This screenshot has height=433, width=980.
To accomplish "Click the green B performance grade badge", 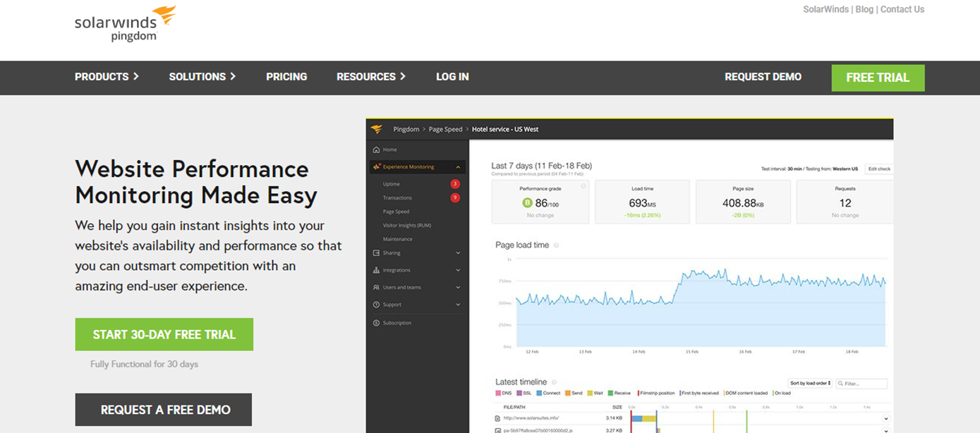I will click(527, 203).
